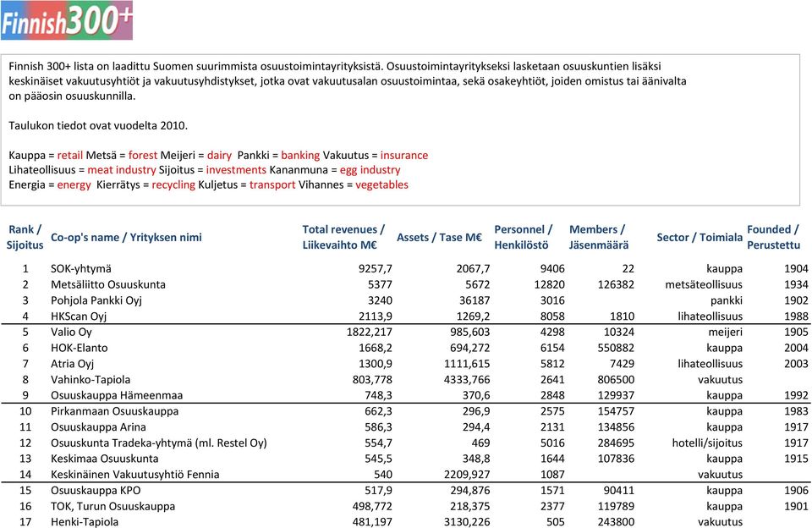Select Keskinäinen Vakuutusyhtiö Fennia row name
This screenshot has height=528, width=812.
point(135,475)
